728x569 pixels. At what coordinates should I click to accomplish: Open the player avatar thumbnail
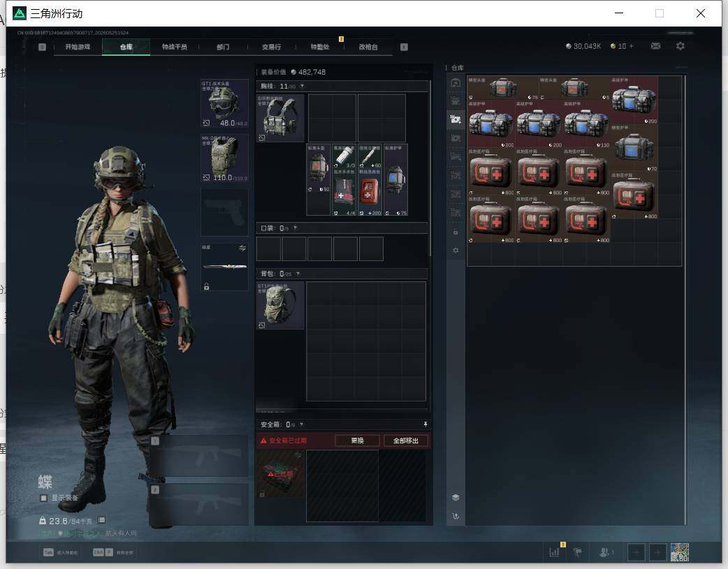click(x=680, y=552)
